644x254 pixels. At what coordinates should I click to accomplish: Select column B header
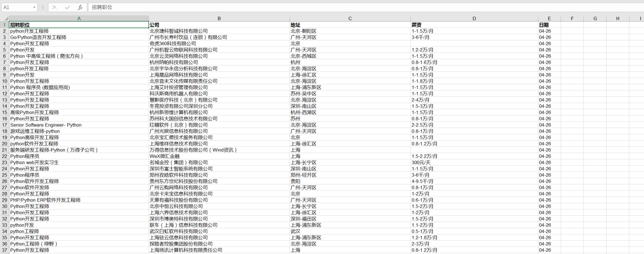(x=219, y=18)
